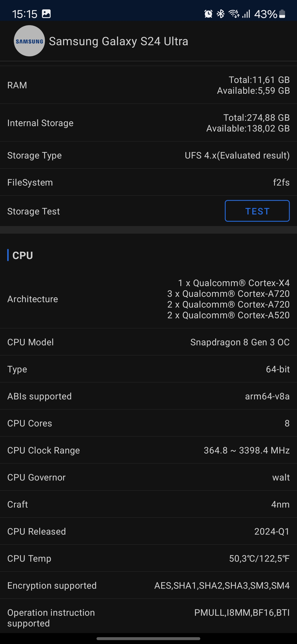Start the storage TEST button
Image resolution: width=297 pixels, height=644 pixels.
tap(257, 211)
